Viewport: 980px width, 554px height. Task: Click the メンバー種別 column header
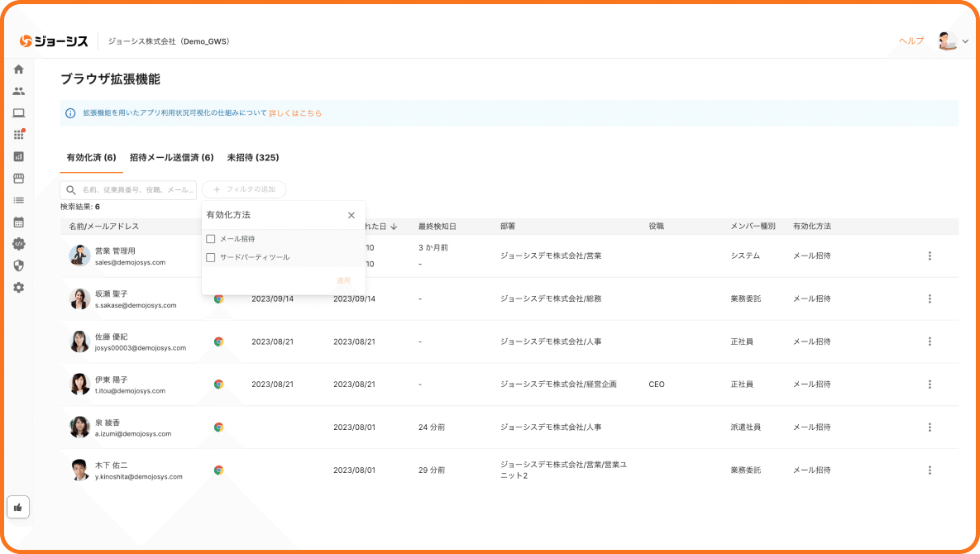753,227
